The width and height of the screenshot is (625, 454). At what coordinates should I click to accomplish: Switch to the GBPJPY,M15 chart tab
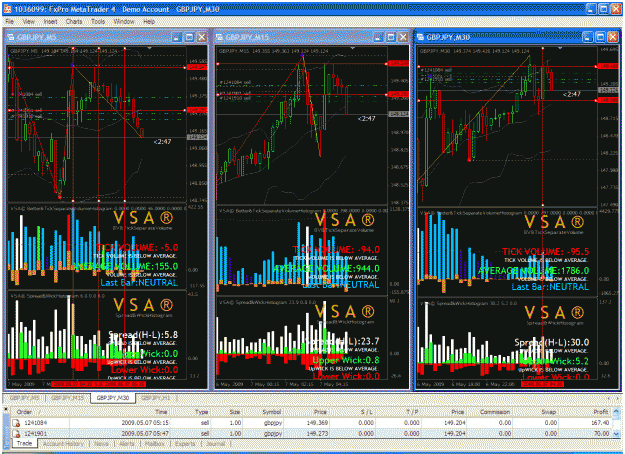coord(67,398)
